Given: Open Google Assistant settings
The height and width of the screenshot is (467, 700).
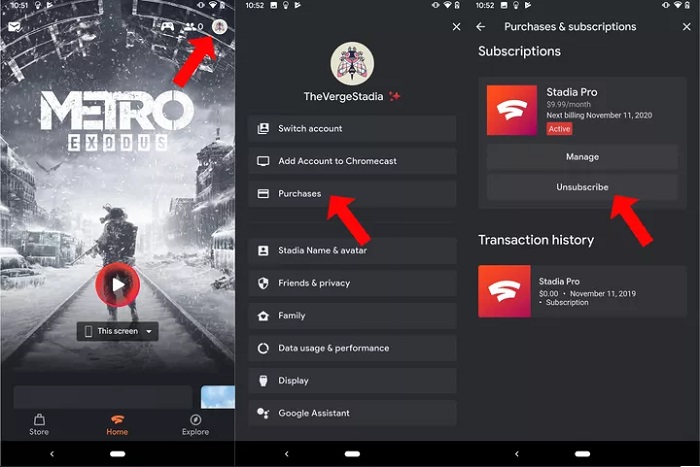Looking at the screenshot, I should [352, 413].
